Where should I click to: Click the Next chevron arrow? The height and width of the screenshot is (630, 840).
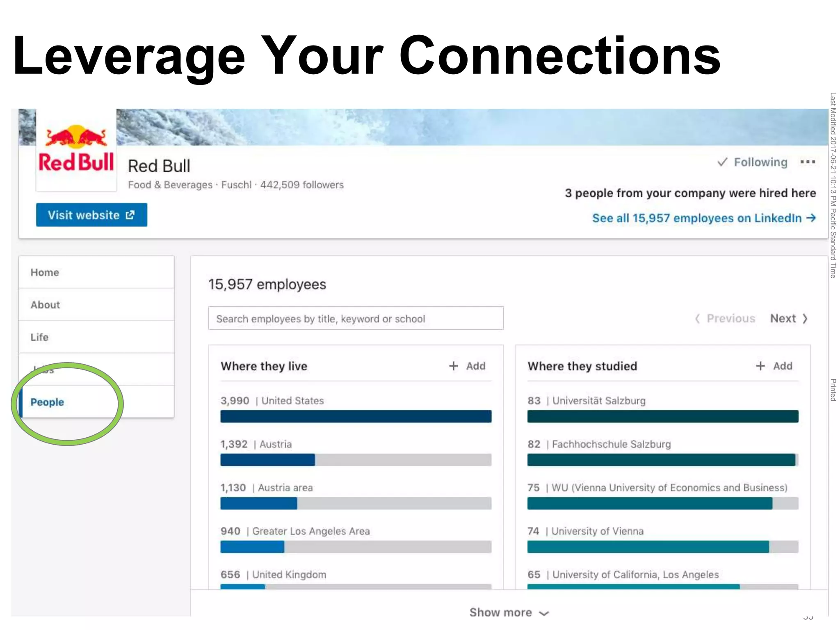(805, 319)
